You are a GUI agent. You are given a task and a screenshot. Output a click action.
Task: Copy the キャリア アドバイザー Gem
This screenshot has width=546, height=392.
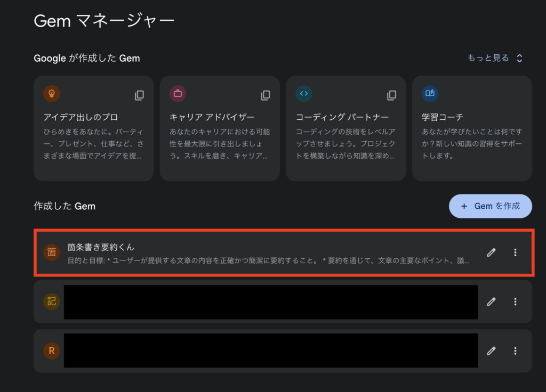(266, 95)
